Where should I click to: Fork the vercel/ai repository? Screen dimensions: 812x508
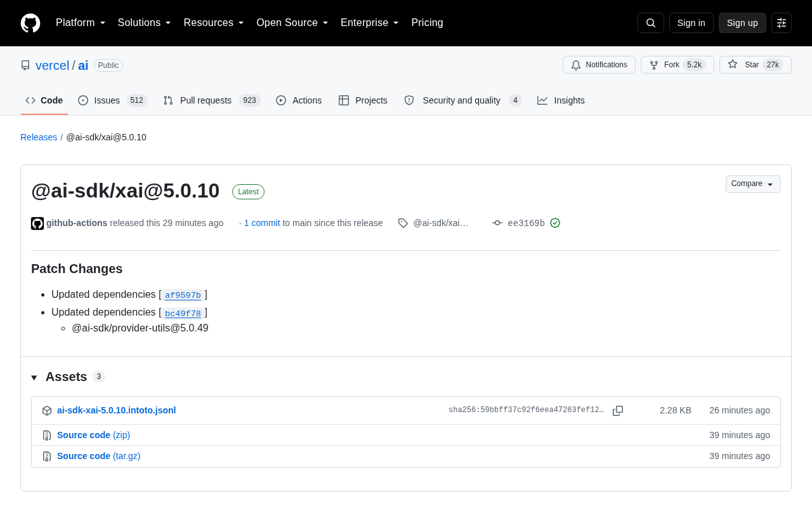(677, 65)
